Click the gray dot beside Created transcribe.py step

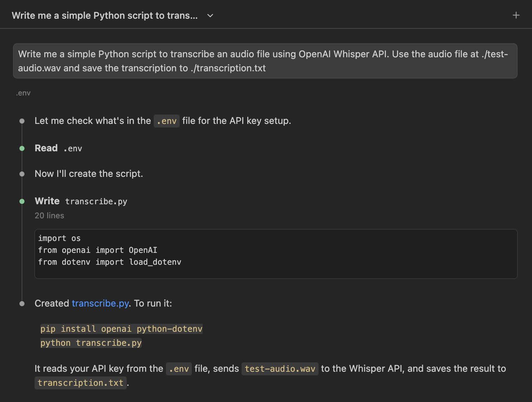pos(22,303)
